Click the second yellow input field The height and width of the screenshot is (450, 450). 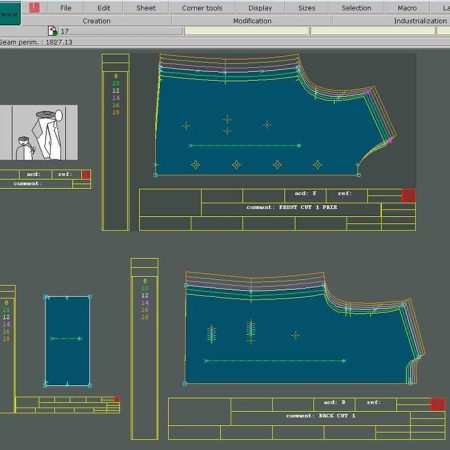click(x=373, y=31)
